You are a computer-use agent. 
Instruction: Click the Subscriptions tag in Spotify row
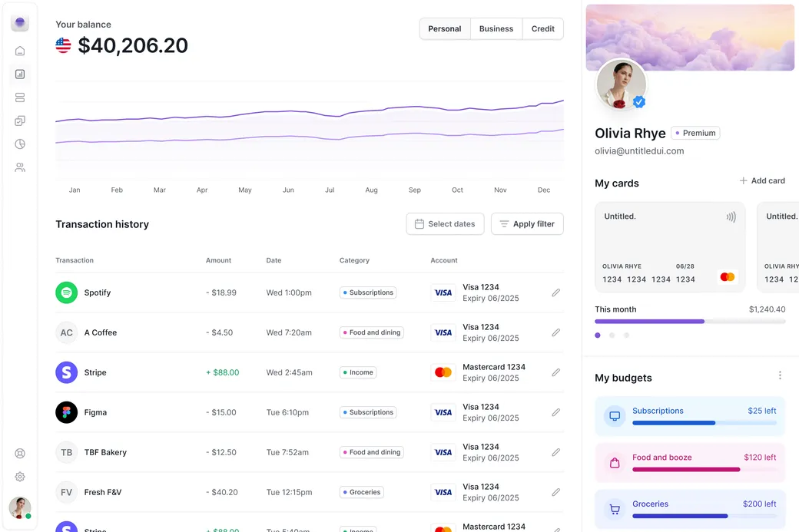pyautogui.click(x=368, y=292)
